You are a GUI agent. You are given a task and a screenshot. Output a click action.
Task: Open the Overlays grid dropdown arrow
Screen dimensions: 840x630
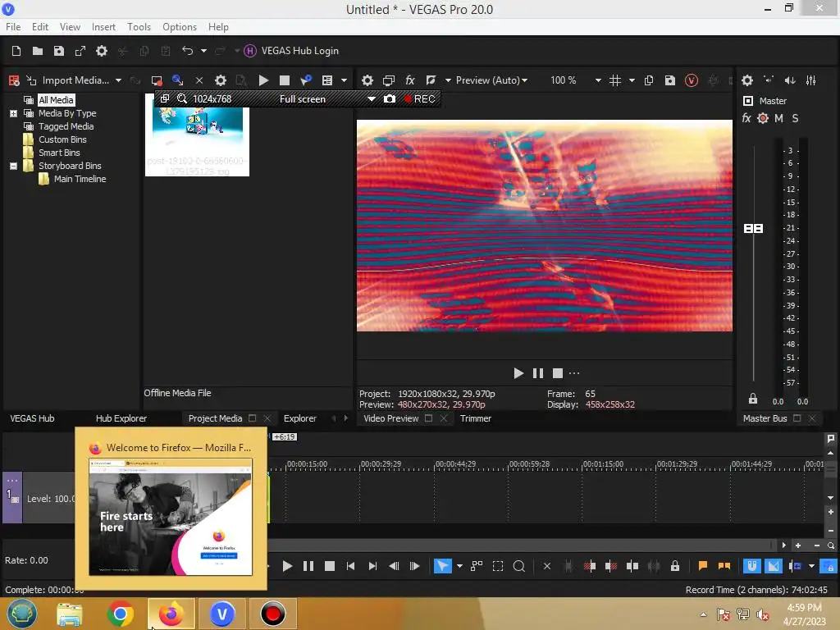click(x=632, y=80)
